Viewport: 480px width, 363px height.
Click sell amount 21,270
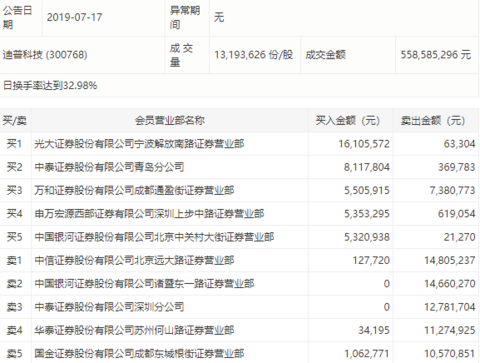point(459,237)
